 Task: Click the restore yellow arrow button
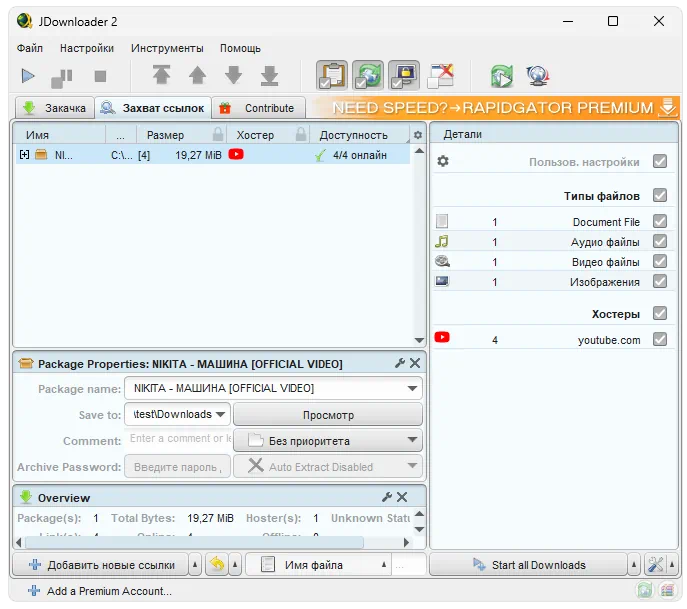click(217, 564)
